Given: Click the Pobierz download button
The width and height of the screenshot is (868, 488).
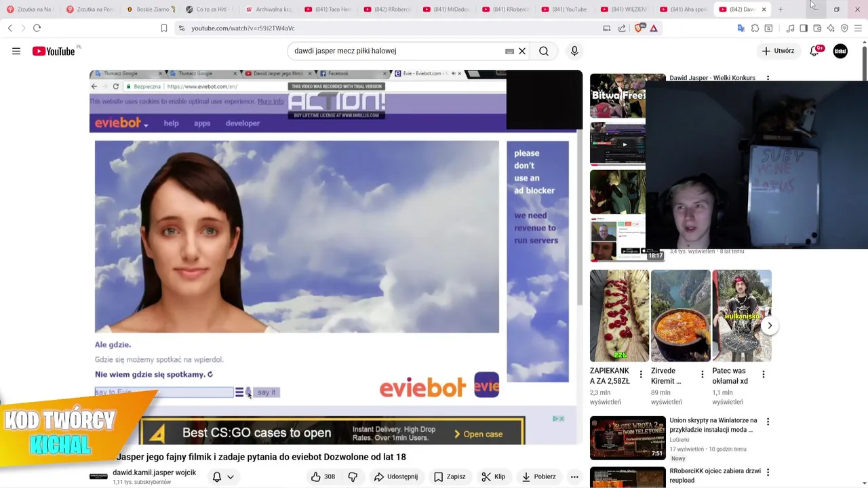Looking at the screenshot, I should [539, 476].
